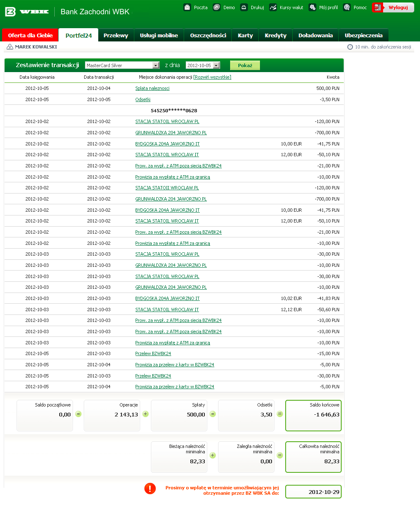Click the red Wyloguj logout icon
The width and height of the screenshot is (420, 508).
coord(377,7)
